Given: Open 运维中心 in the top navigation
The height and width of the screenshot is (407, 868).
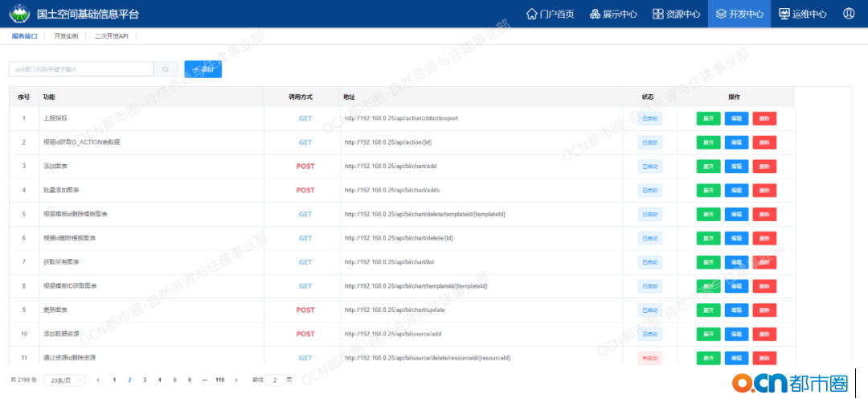Looking at the screenshot, I should pyautogui.click(x=803, y=14).
